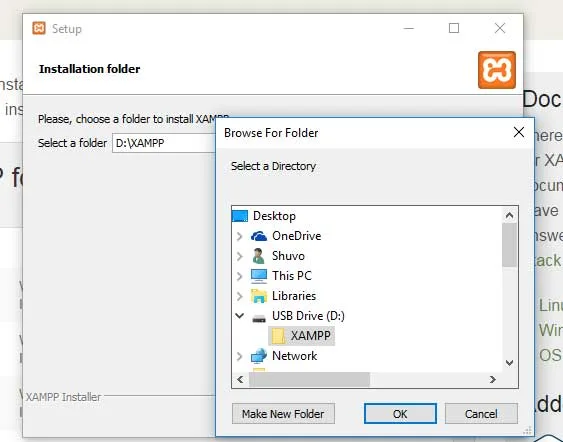Choose This PC in the tree
The image size is (563, 442).
[x=292, y=276]
